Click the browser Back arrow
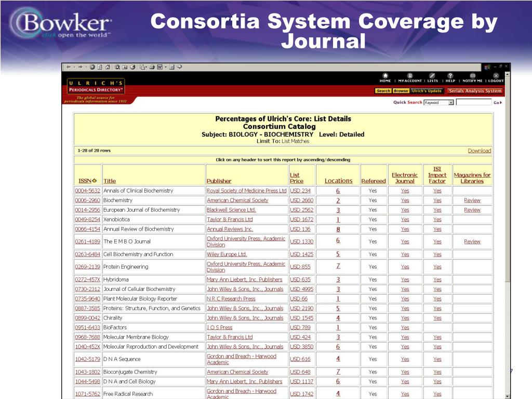This screenshot has height=399, width=532. pos(69,67)
